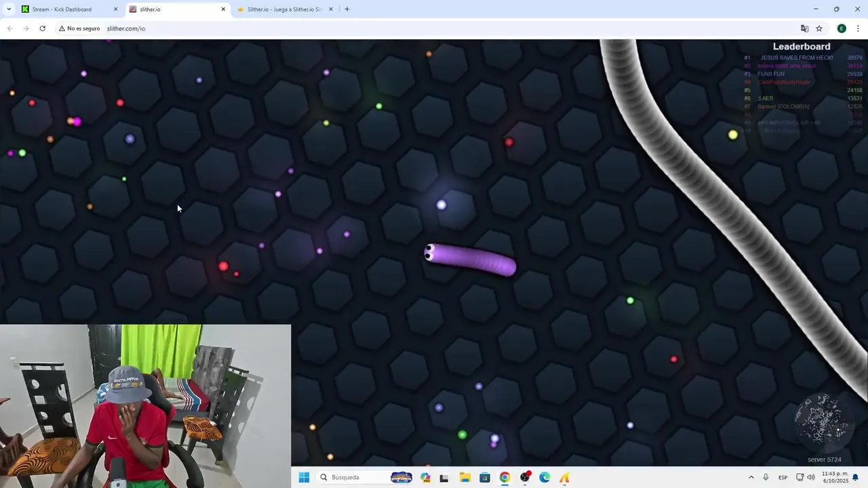This screenshot has width=868, height=488.
Task: Open the Copilot icon in the taskbar
Action: pos(425,477)
